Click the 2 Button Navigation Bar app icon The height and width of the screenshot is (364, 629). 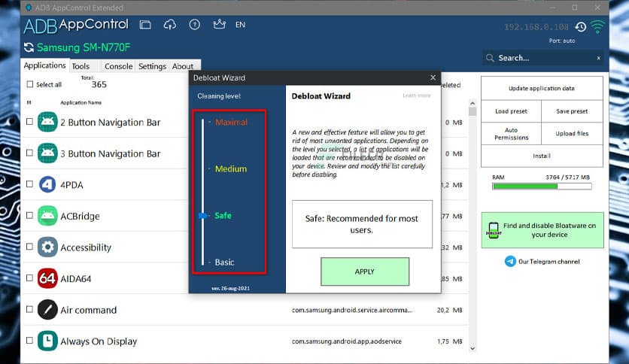coord(47,122)
